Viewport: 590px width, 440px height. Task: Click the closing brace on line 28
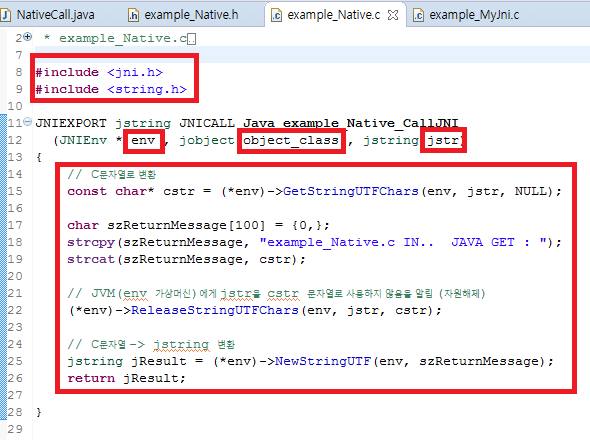click(x=38, y=412)
